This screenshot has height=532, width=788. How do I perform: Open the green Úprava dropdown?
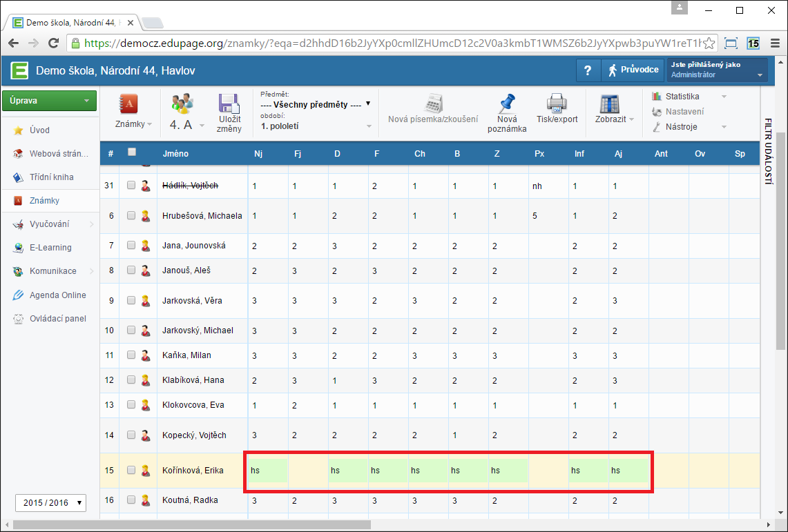[49, 100]
